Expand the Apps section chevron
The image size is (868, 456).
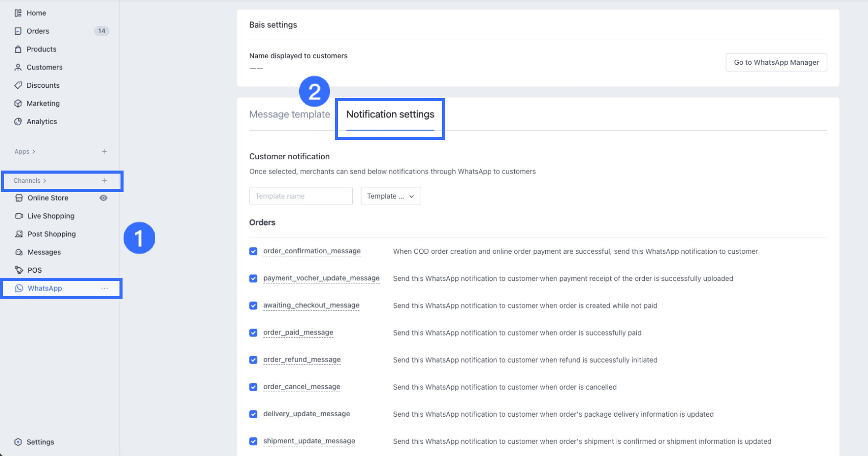34,152
